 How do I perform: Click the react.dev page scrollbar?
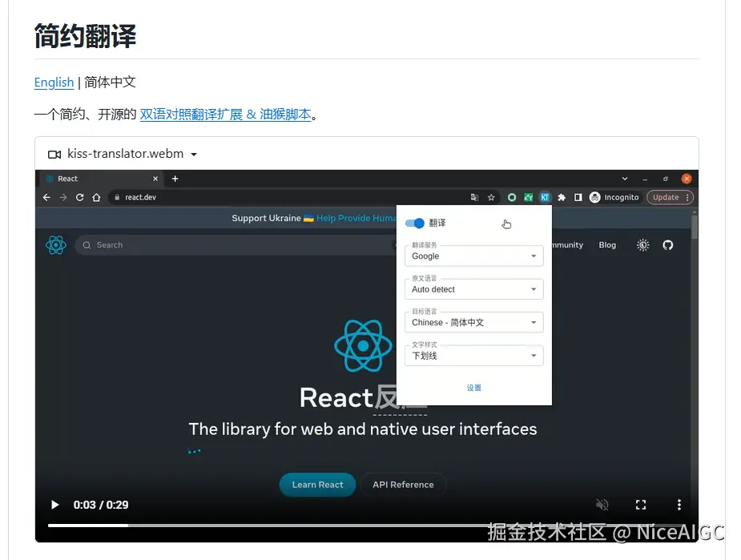pos(695,227)
